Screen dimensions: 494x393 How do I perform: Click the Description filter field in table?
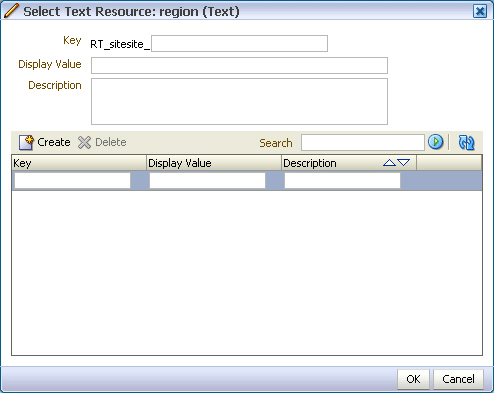(x=342, y=180)
